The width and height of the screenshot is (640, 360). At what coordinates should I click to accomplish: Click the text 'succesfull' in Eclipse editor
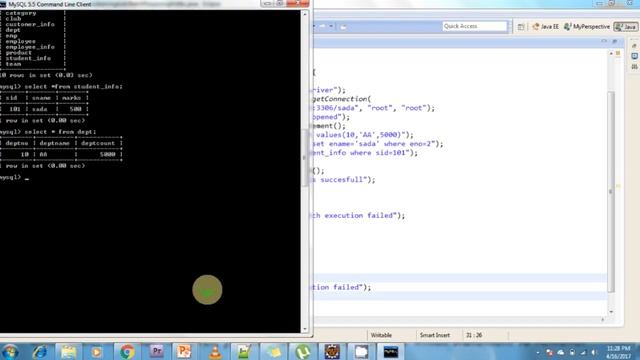342,180
